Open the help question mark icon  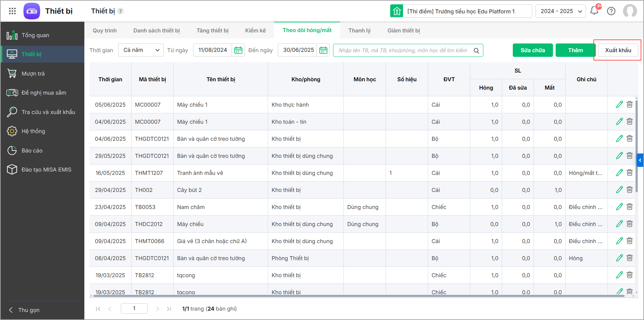tap(611, 11)
